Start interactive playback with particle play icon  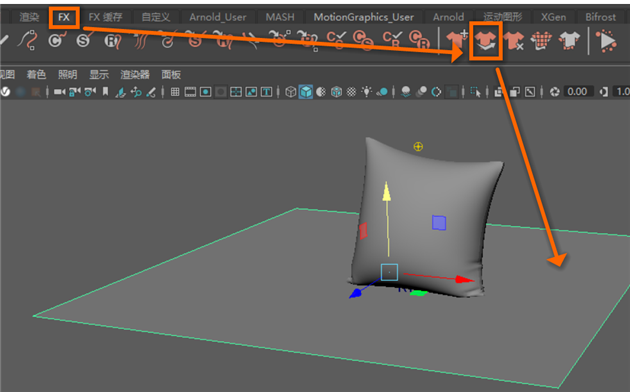(x=606, y=41)
